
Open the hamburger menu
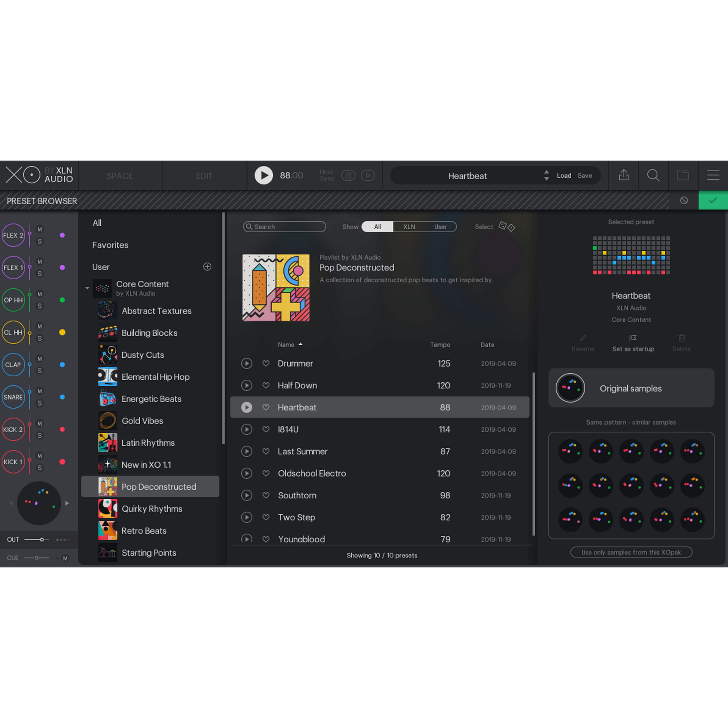(x=713, y=175)
